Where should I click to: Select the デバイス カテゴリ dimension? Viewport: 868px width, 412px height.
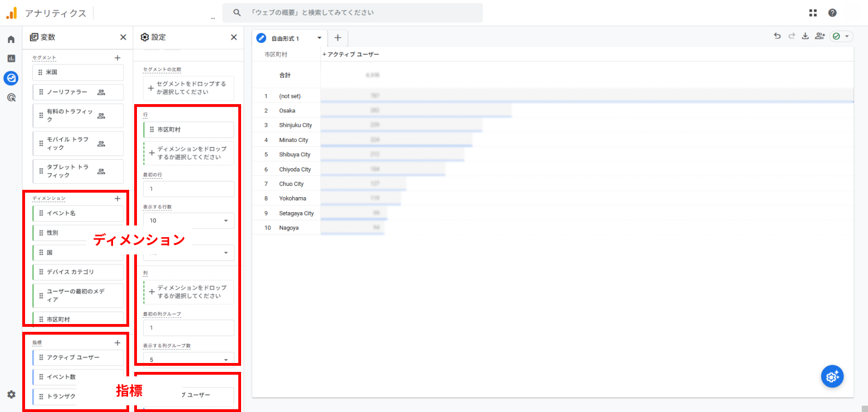click(78, 272)
